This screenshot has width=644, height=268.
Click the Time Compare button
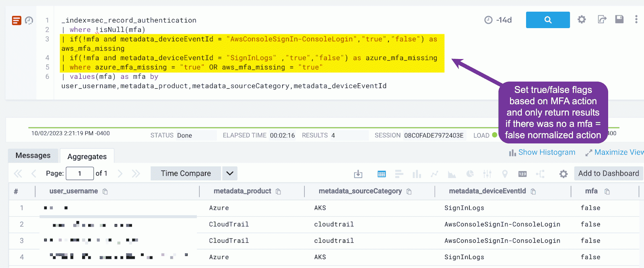coord(186,174)
